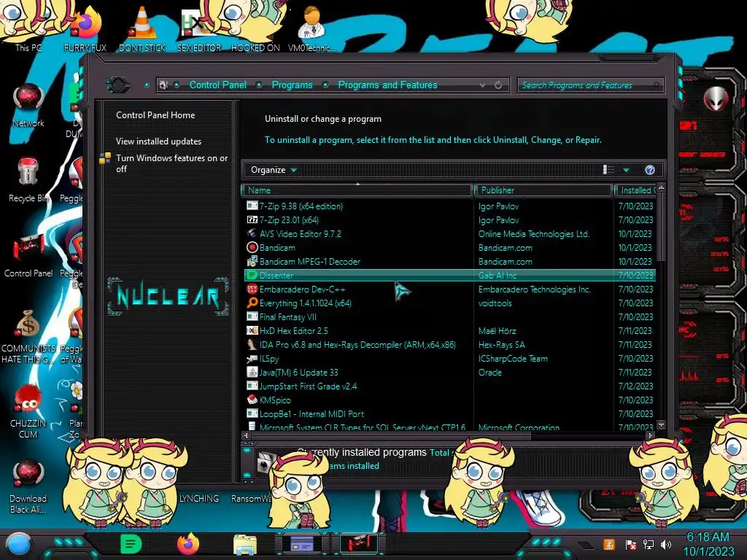Click the help question mark icon
The image size is (747, 560).
(650, 170)
